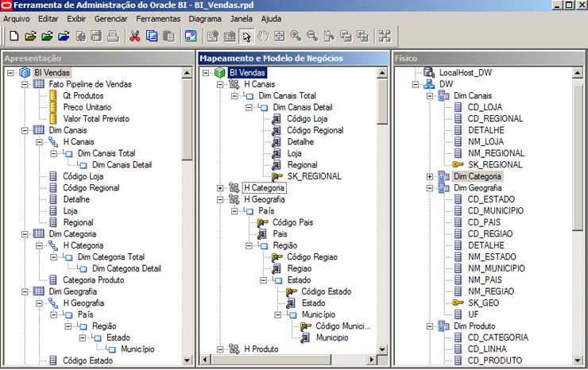Viewport: 588px width, 370px height.
Task: Click the green Open folder toolbar icon
Action: [x=47, y=37]
